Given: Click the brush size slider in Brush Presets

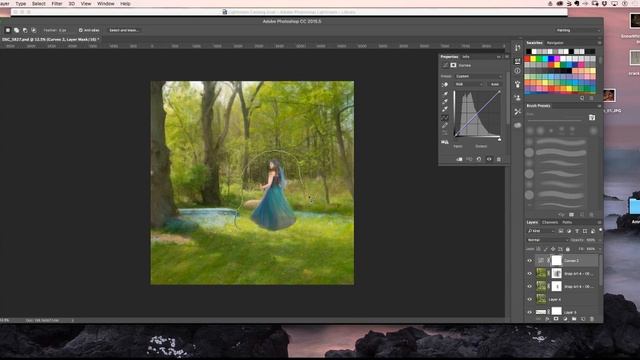Looking at the screenshot, I should pyautogui.click(x=555, y=120).
